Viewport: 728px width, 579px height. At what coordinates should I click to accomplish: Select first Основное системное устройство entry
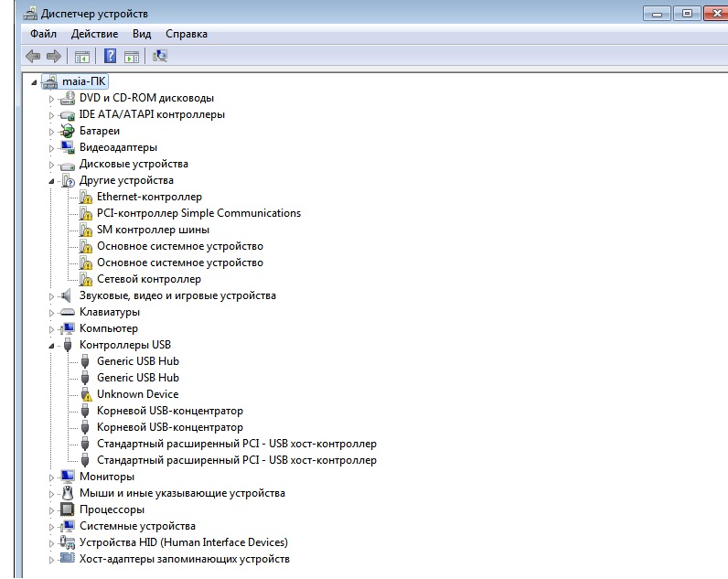click(x=179, y=246)
